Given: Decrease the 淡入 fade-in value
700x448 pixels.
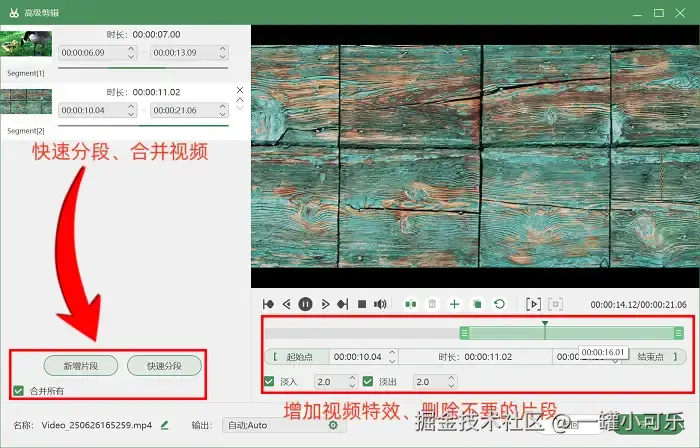Looking at the screenshot, I should [x=352, y=386].
